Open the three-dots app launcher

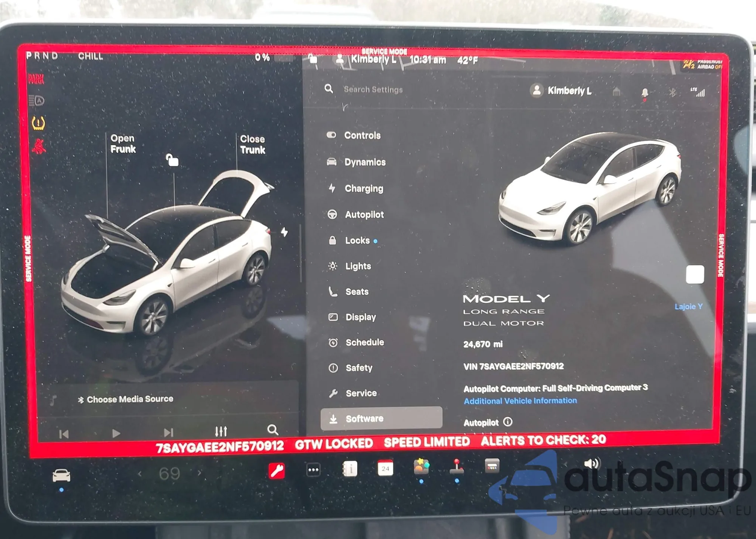[x=313, y=470]
